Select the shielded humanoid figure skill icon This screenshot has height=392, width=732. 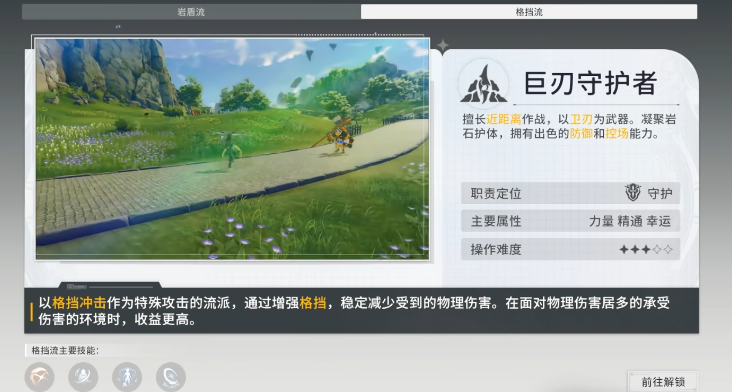(x=127, y=377)
